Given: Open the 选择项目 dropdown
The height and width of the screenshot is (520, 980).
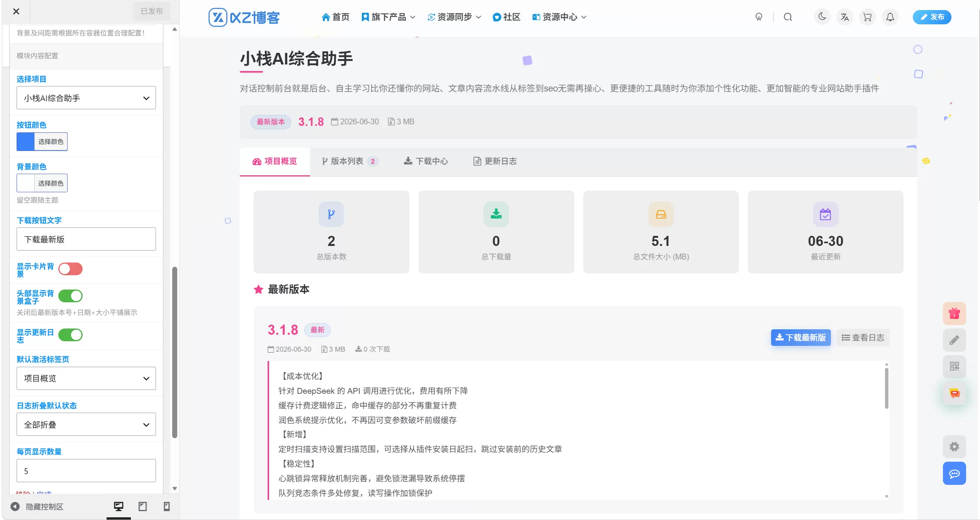Looking at the screenshot, I should (86, 98).
